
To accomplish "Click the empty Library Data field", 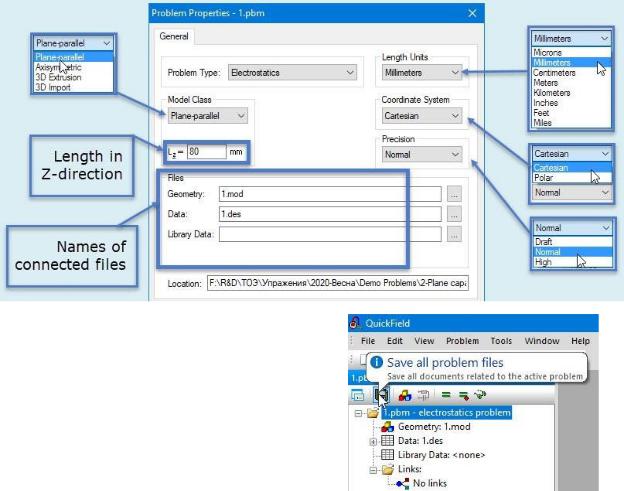I will pos(330,234).
